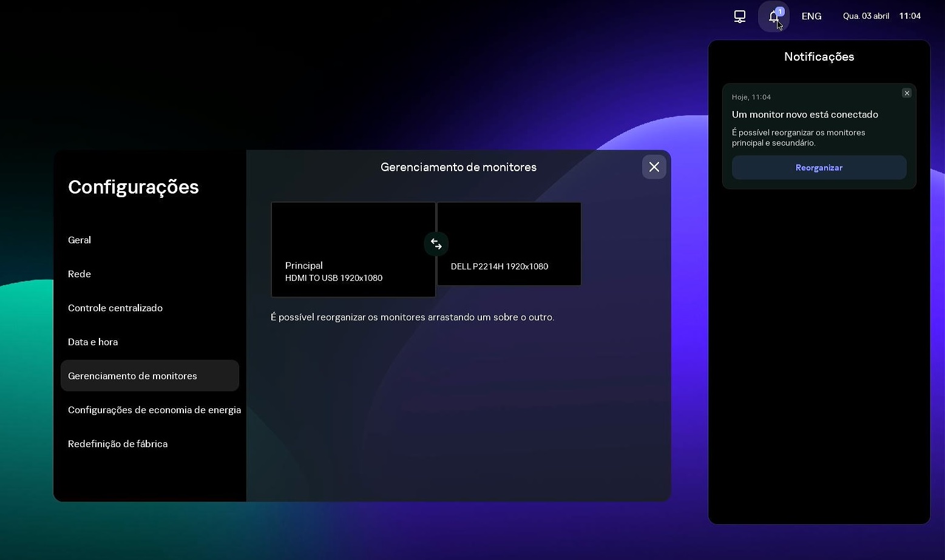Select Data e hora settings
This screenshot has height=560, width=945.
pos(93,342)
